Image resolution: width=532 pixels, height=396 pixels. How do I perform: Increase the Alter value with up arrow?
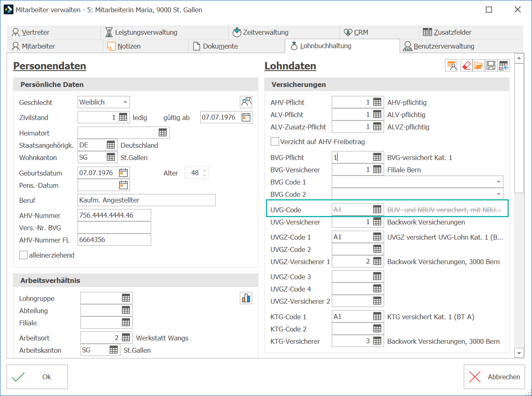(205, 170)
